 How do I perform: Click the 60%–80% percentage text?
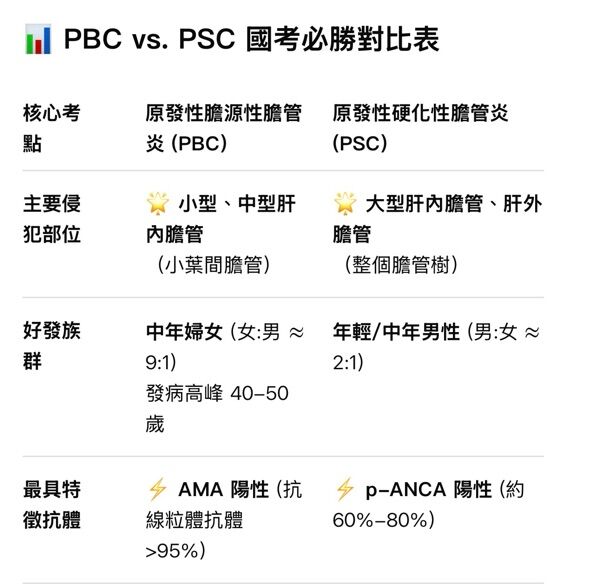tap(383, 520)
